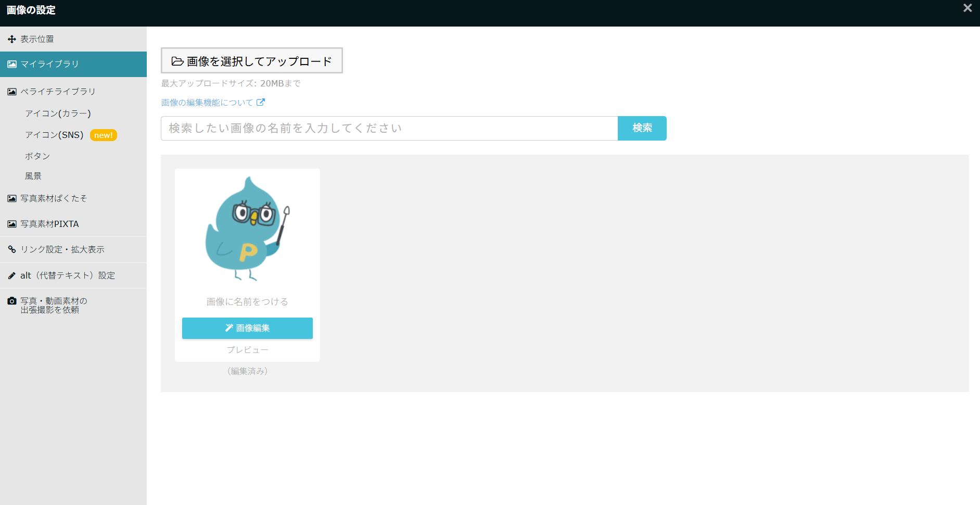Click the link chain icon

point(12,249)
